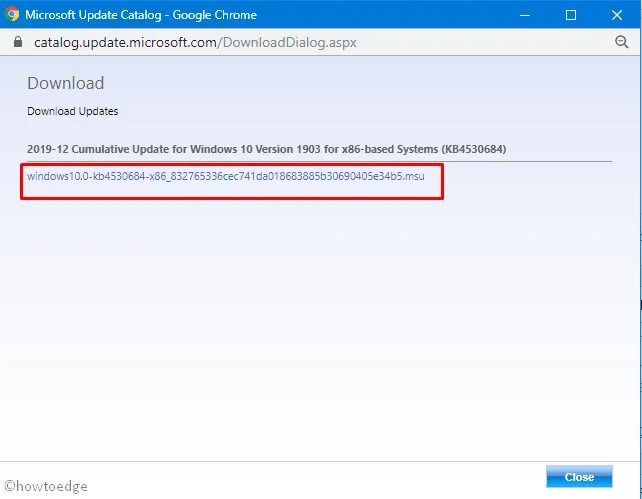
Task: Click the Download heading text
Action: (x=66, y=83)
